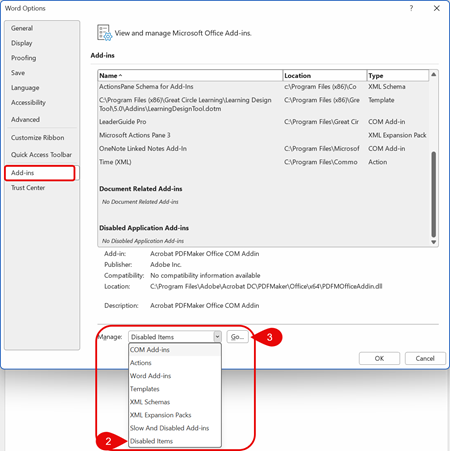Image resolution: width=450 pixels, height=451 pixels.
Task: Open the Trust Center category
Action: 28,188
